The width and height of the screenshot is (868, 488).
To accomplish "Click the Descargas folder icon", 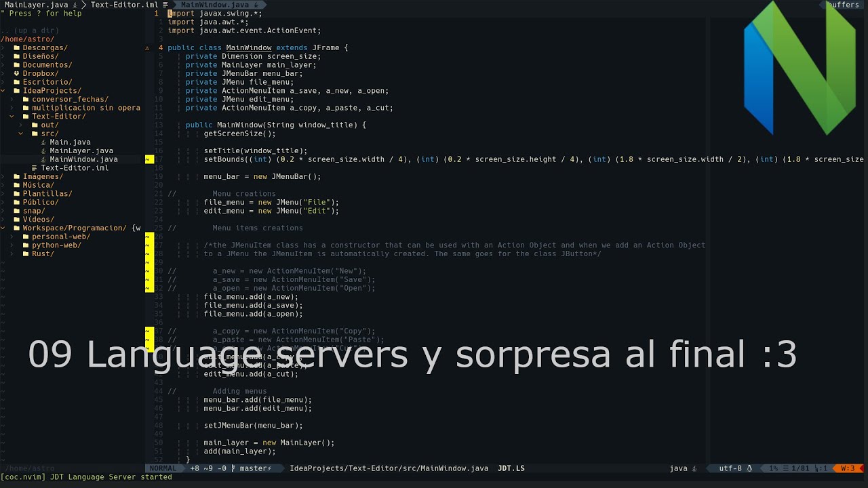I will [x=17, y=48].
